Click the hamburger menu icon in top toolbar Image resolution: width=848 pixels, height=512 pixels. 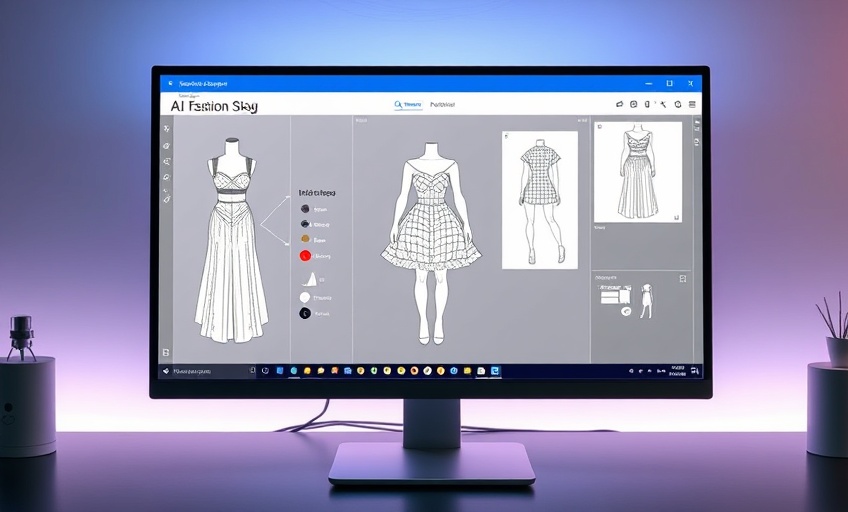point(692,104)
